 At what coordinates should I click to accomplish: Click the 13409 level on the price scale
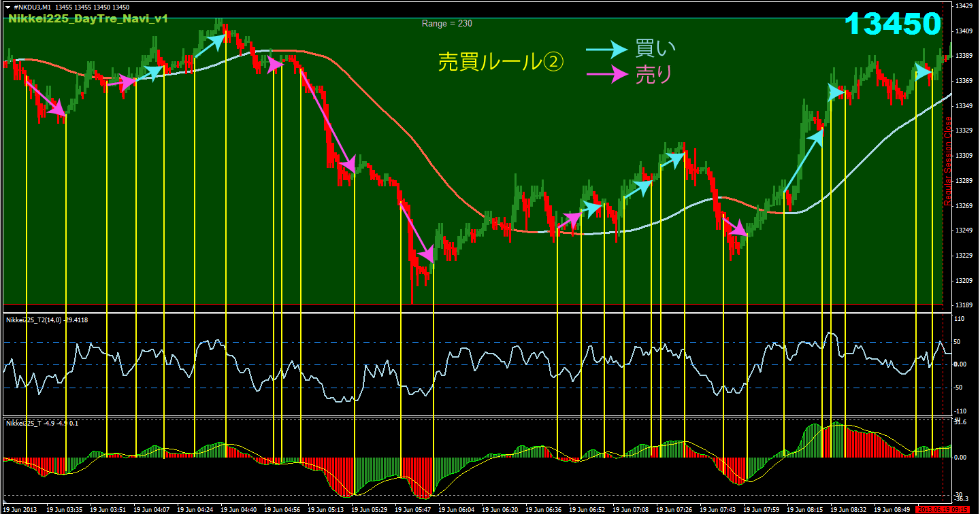tap(963, 31)
